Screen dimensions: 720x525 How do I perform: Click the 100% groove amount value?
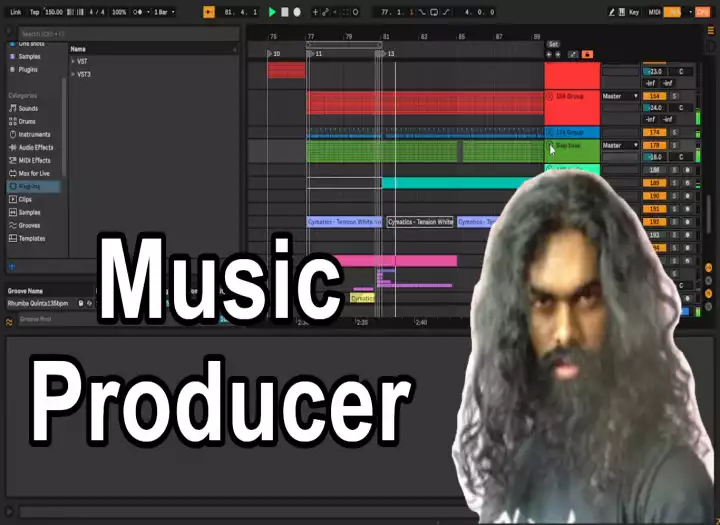(x=119, y=12)
